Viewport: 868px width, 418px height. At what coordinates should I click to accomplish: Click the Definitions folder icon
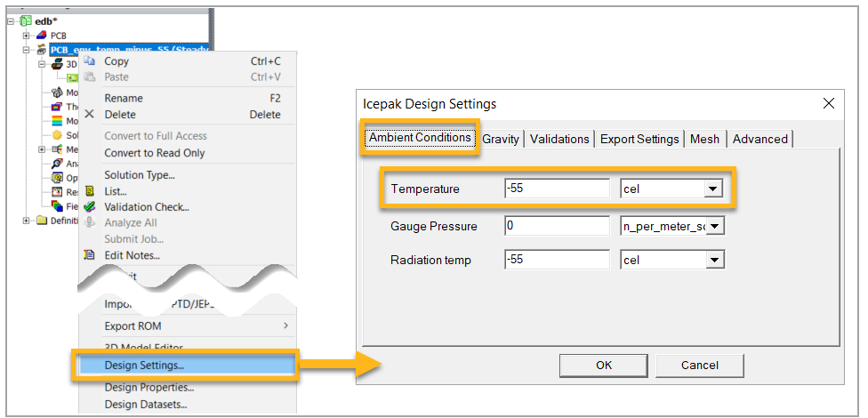coord(42,221)
